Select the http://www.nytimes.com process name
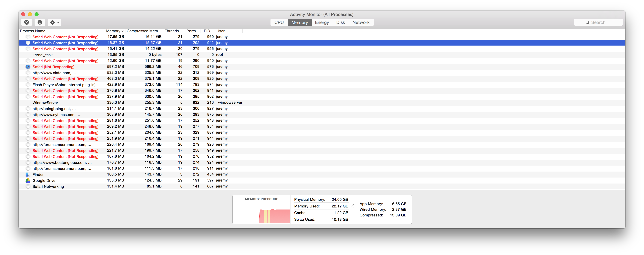The image size is (644, 255). 57,115
